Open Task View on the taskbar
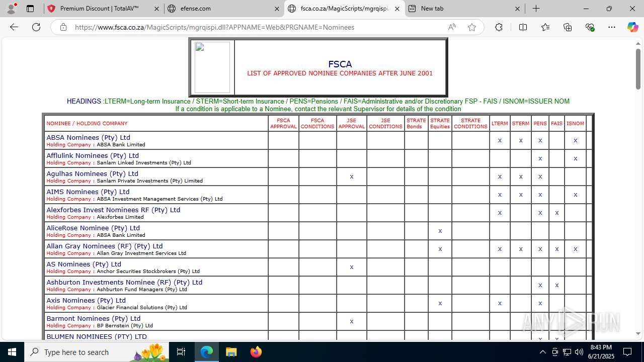 pyautogui.click(x=181, y=352)
